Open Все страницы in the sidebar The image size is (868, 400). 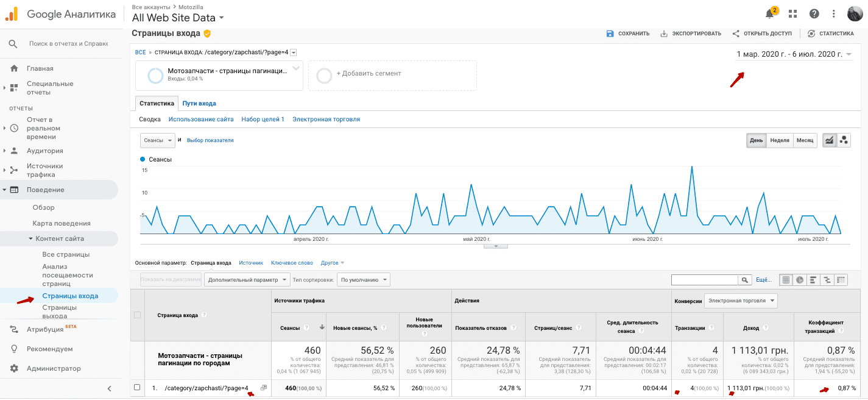(66, 254)
